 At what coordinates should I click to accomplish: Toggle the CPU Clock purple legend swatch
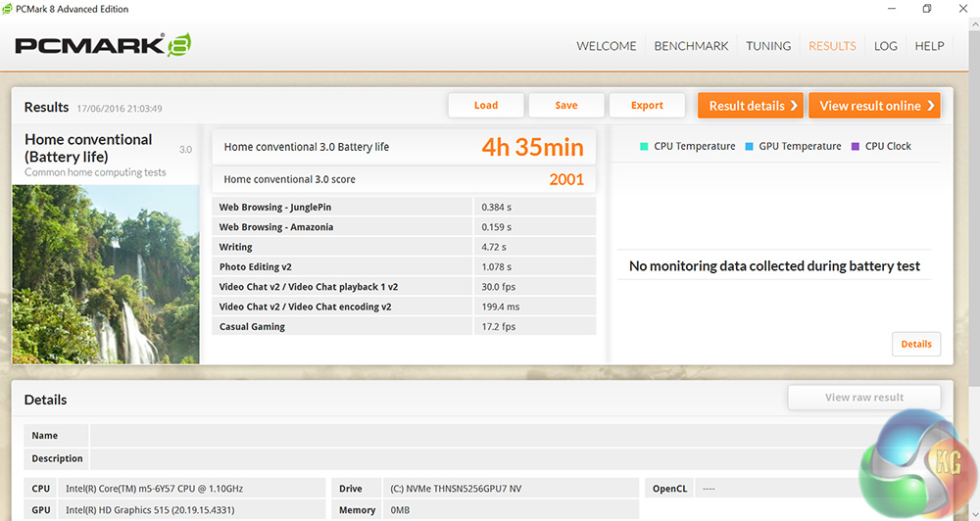(x=856, y=147)
